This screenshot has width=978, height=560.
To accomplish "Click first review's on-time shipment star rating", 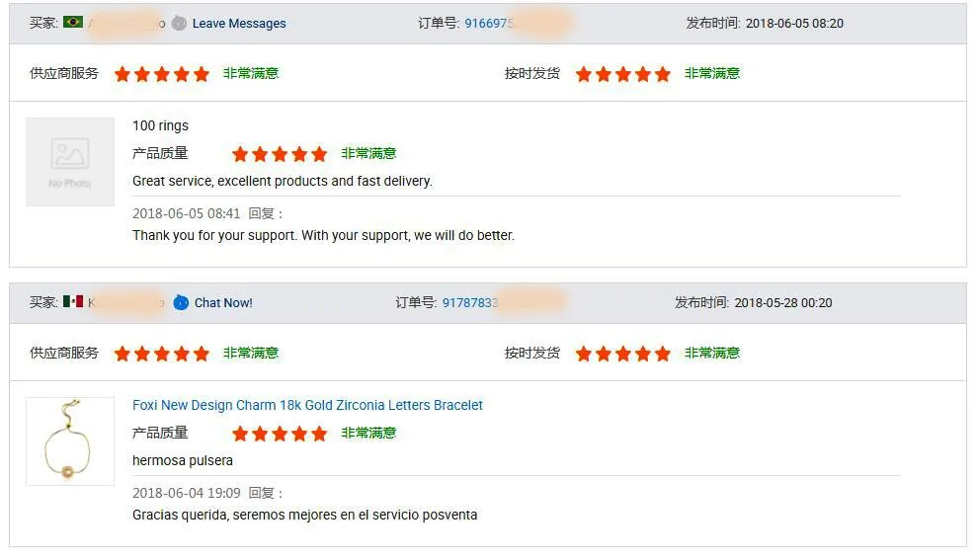I will (x=623, y=74).
